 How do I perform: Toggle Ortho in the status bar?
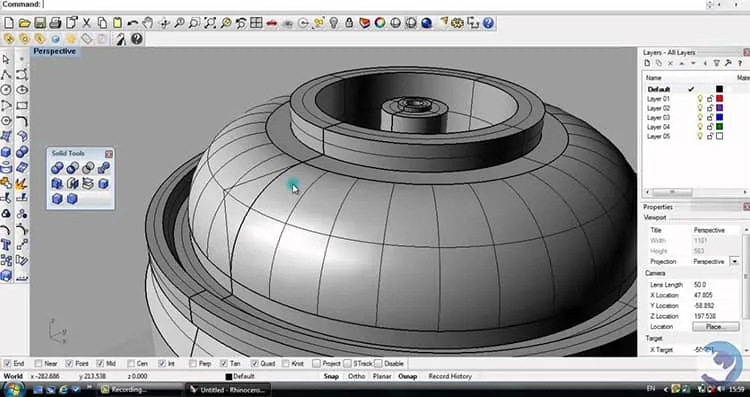coord(356,376)
